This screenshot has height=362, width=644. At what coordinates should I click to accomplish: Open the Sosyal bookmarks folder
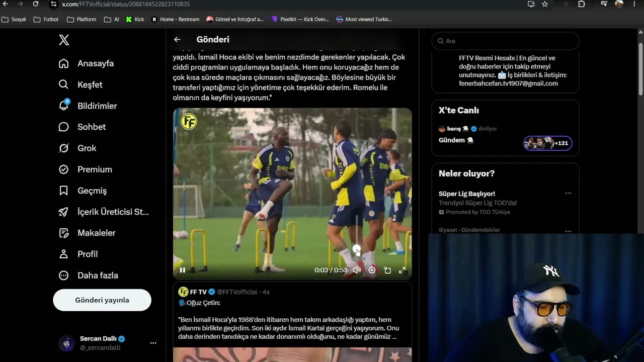[14, 19]
